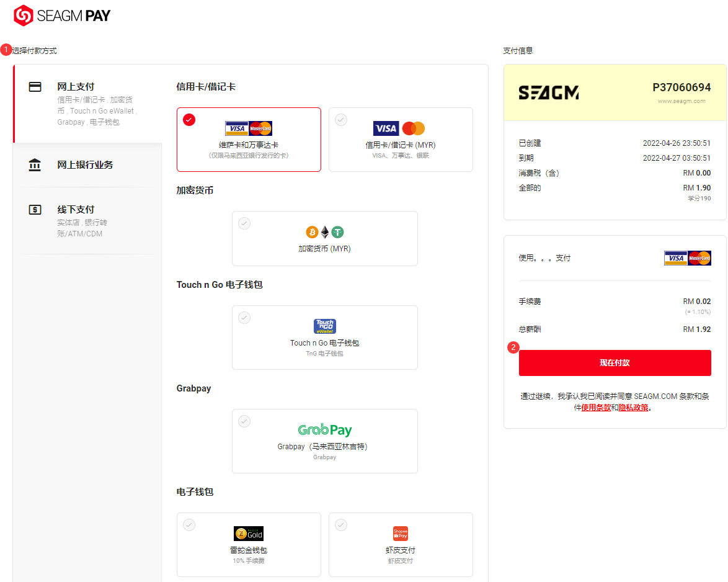Select the 信用卡/借记卡 (MYR) radio check

point(341,120)
